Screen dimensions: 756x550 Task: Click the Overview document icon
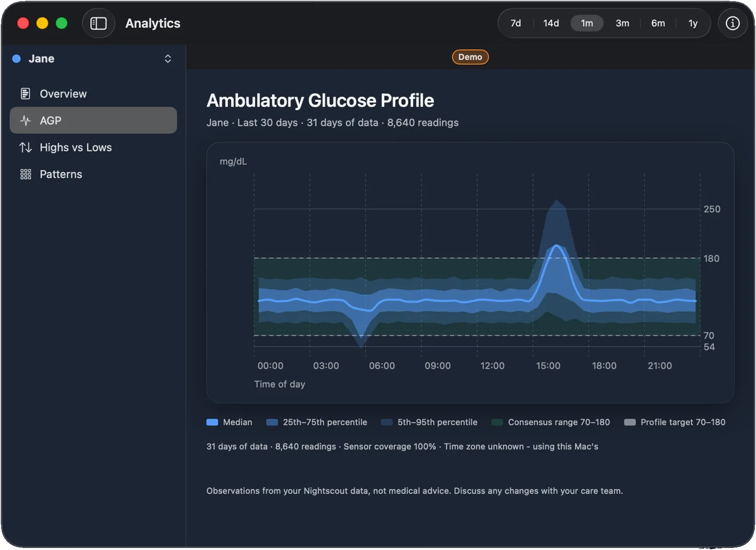coord(25,94)
